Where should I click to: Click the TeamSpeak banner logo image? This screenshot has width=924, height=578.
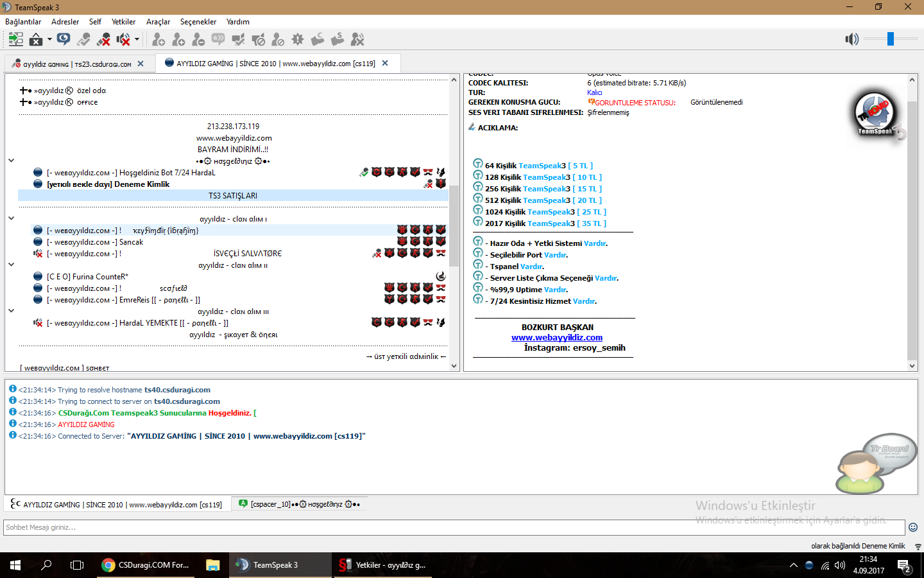pos(877,116)
